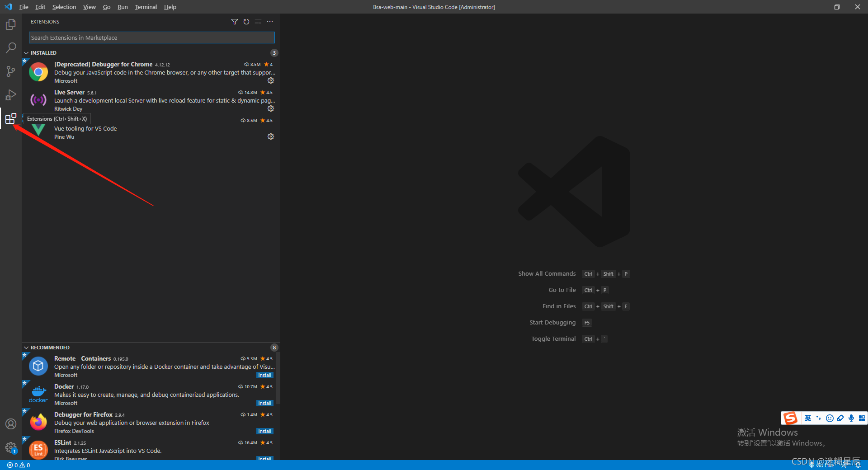Click Docker extension rating 4.5
The image size is (868, 470).
pyautogui.click(x=267, y=387)
